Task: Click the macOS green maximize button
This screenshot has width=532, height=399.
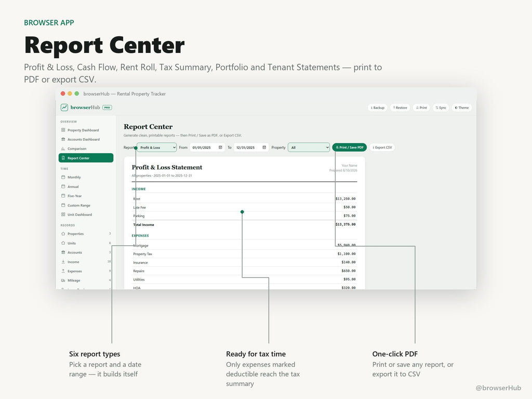Action: (x=77, y=94)
